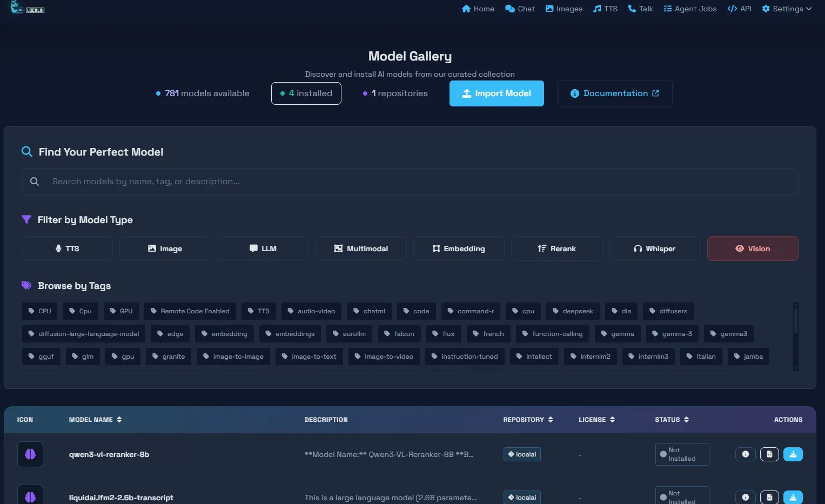Enable the Embedding model type filter

pyautogui.click(x=459, y=248)
